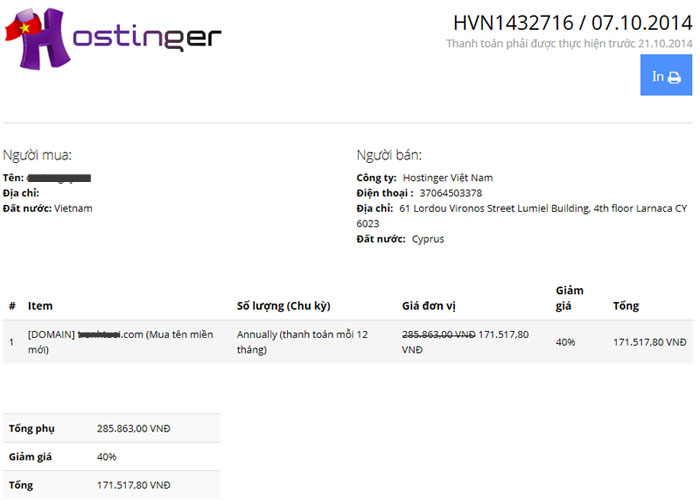Viewport: 700px width, 500px height.
Task: Click the Giá đơn vị column header
Action: point(429,306)
